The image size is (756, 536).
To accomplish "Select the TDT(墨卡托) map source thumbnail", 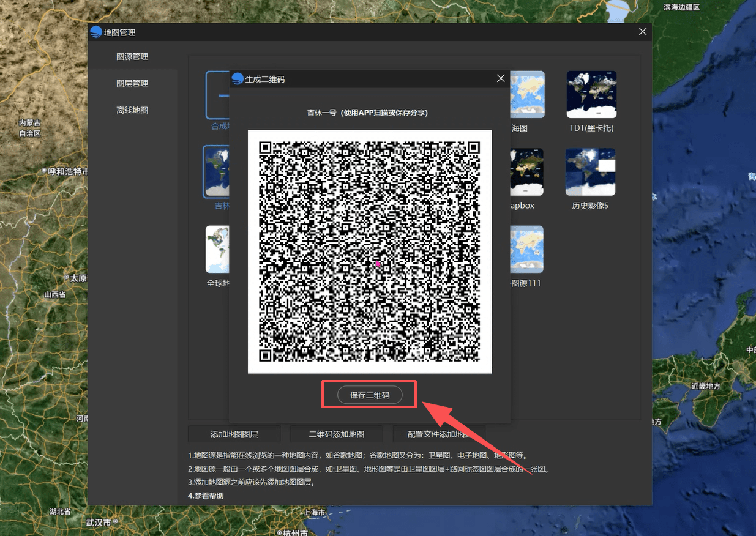I will pyautogui.click(x=591, y=94).
